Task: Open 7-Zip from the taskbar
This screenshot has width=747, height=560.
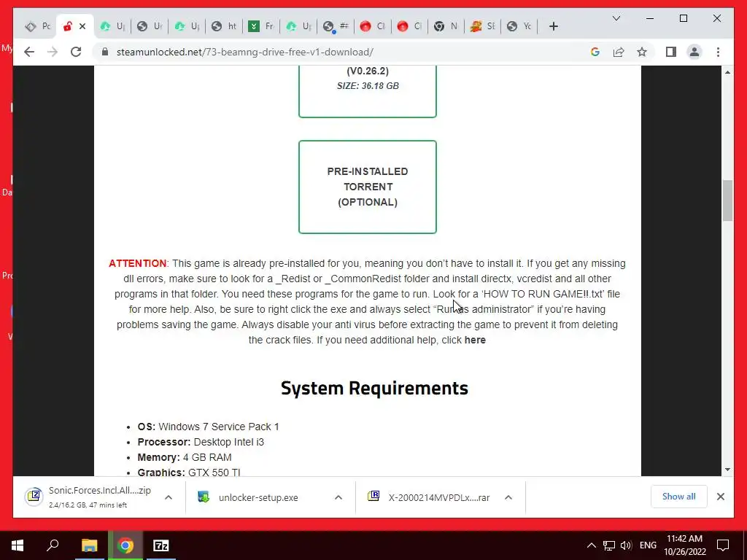Action: 161,545
